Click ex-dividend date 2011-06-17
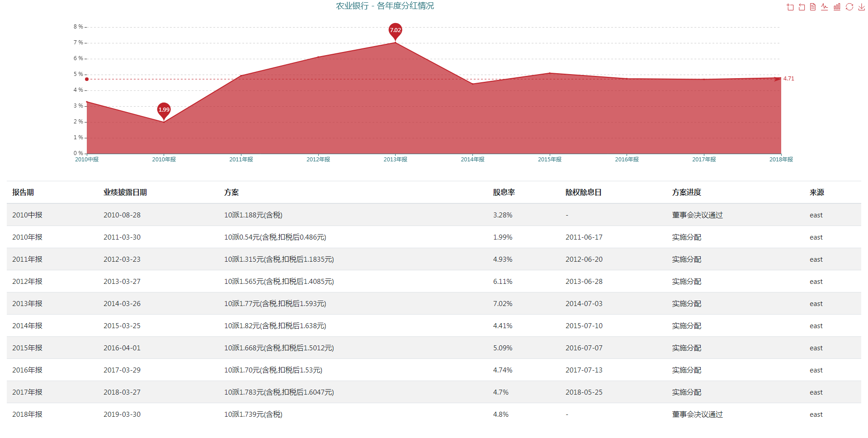The height and width of the screenshot is (438, 868). pyautogui.click(x=584, y=237)
